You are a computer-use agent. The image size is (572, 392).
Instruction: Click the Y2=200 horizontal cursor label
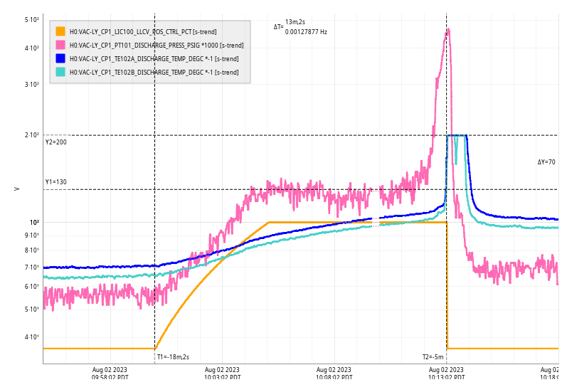point(55,142)
